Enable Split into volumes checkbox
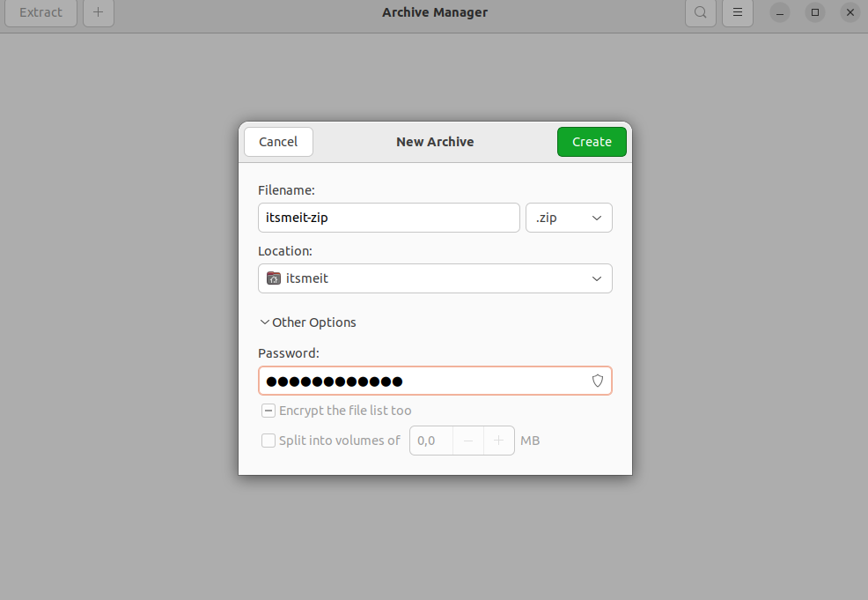The image size is (868, 600). tap(268, 441)
